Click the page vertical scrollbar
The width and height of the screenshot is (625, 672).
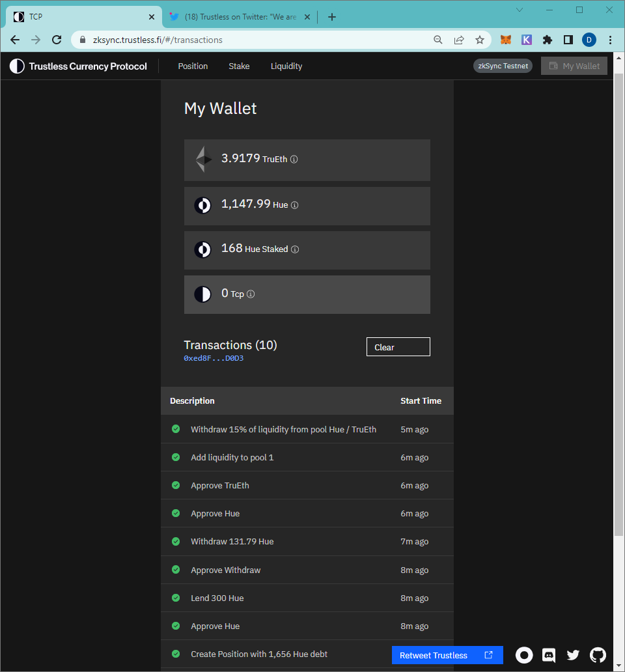tap(619, 304)
